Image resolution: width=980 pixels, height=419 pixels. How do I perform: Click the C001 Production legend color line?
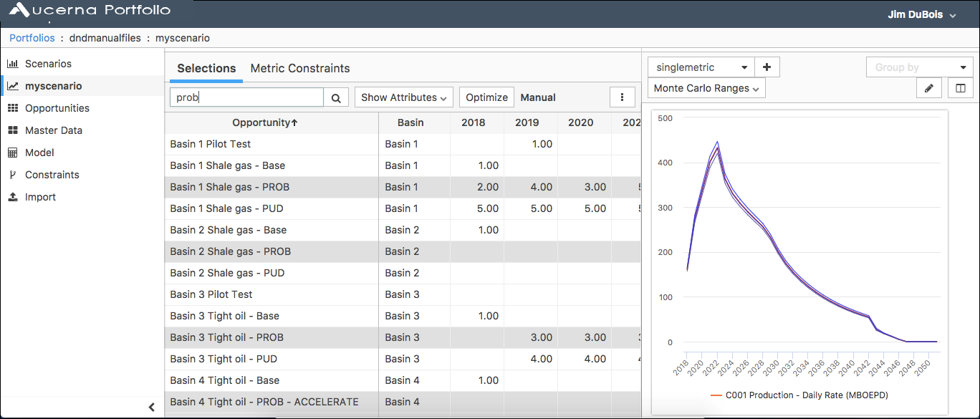[716, 395]
